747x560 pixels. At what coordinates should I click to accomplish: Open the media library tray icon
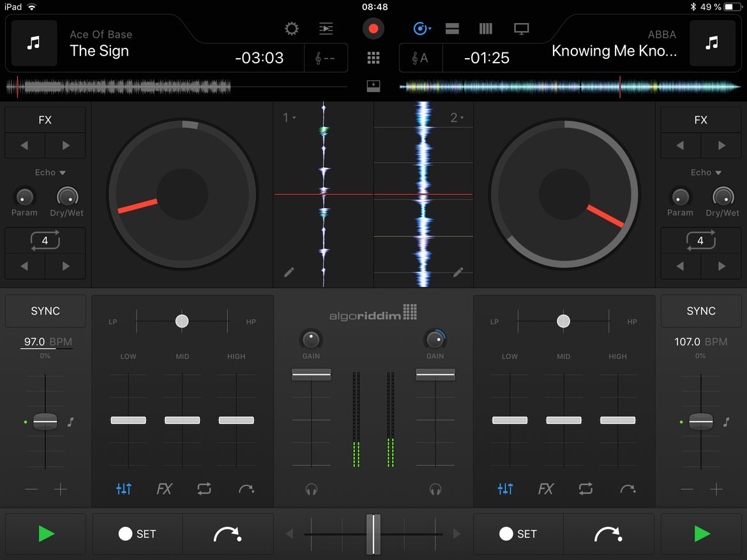coord(373,86)
